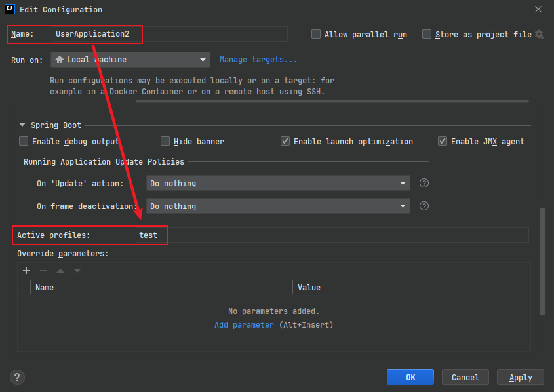Click help icon beside frame deactivation
The width and height of the screenshot is (554, 392).
[424, 206]
